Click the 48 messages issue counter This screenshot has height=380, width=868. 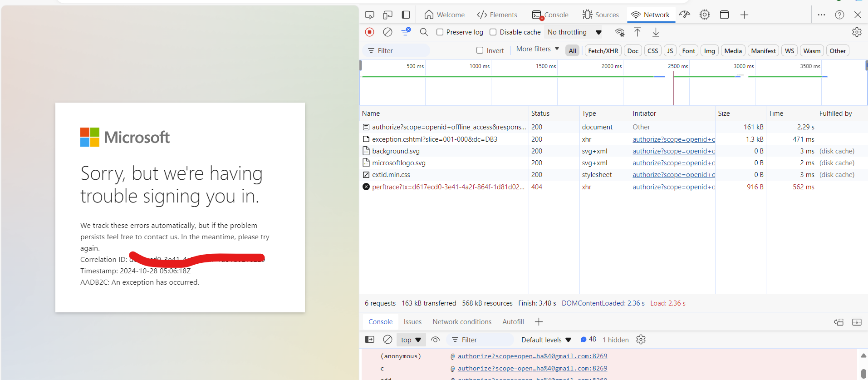pos(588,340)
